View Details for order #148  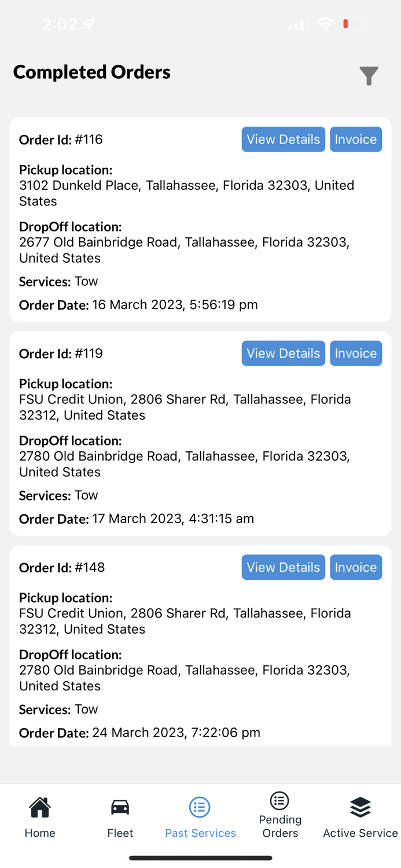(283, 567)
